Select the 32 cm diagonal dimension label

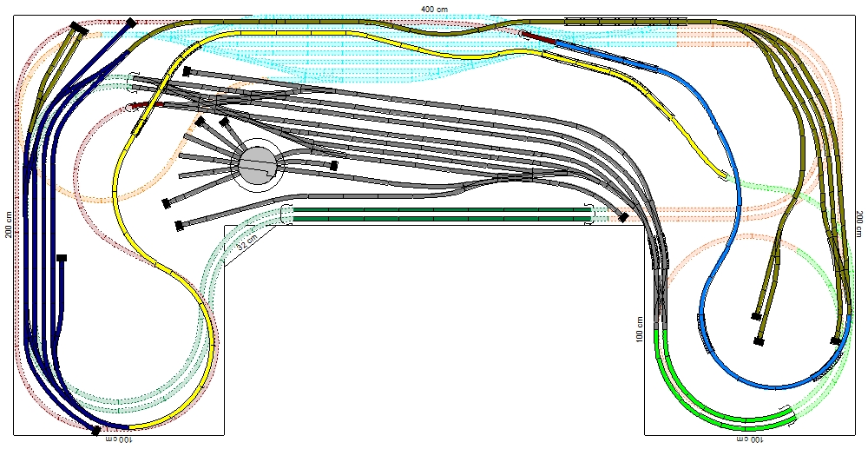[x=248, y=241]
